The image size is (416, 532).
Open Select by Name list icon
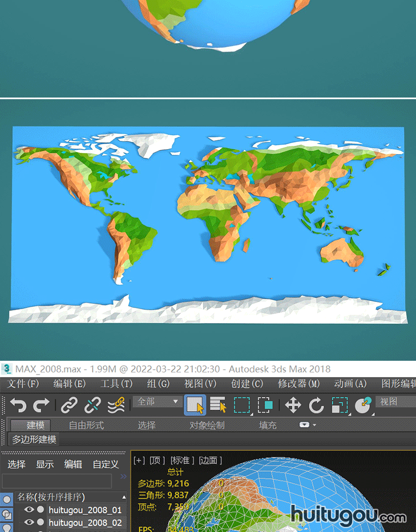(x=218, y=405)
